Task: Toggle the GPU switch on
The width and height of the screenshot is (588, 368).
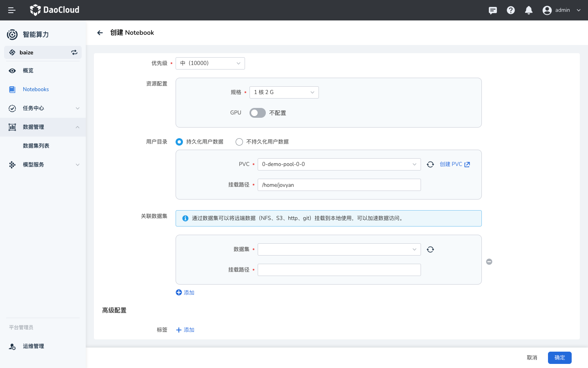Action: 257,113
